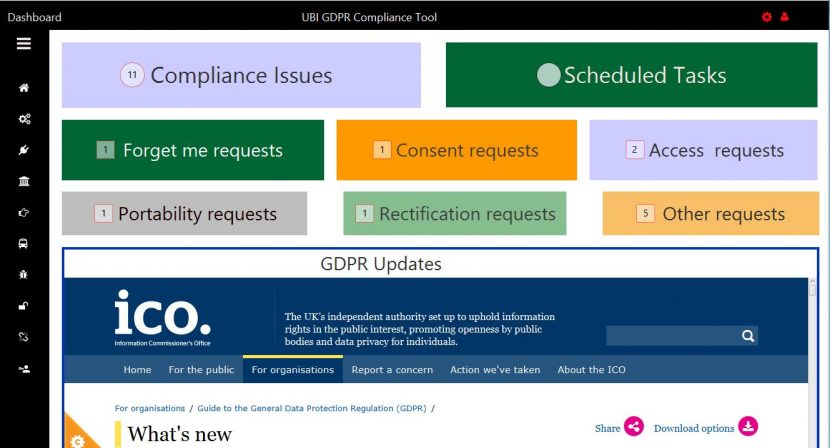Viewport: 830px width, 448px height.
Task: Click the unlocked padlock sidebar icon
Action: tap(23, 306)
